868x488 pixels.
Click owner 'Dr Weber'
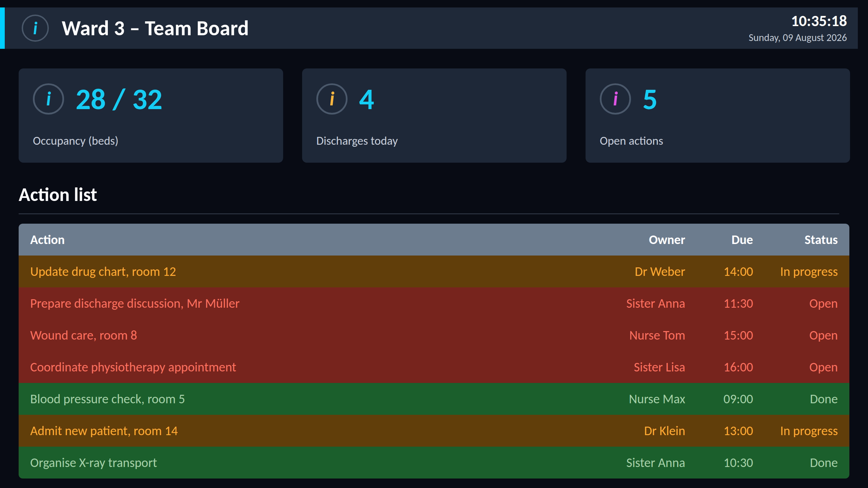coord(660,272)
